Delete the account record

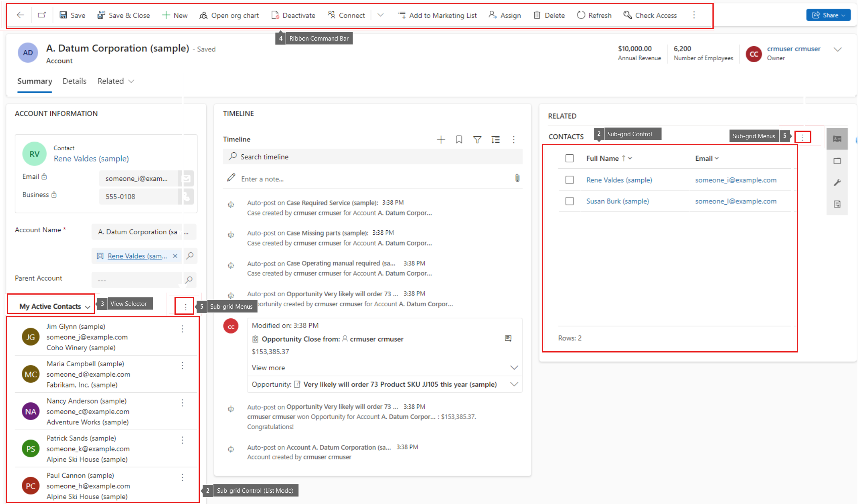[x=549, y=15]
